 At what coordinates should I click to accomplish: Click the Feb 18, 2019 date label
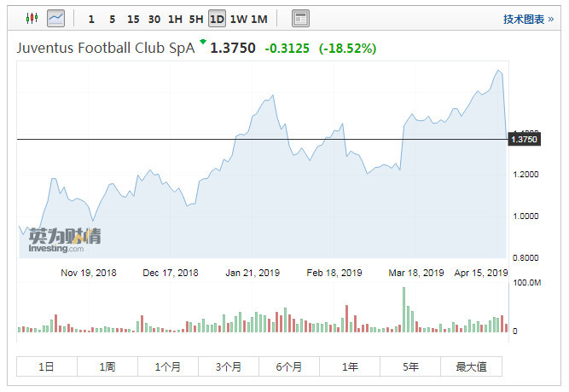[x=334, y=273]
